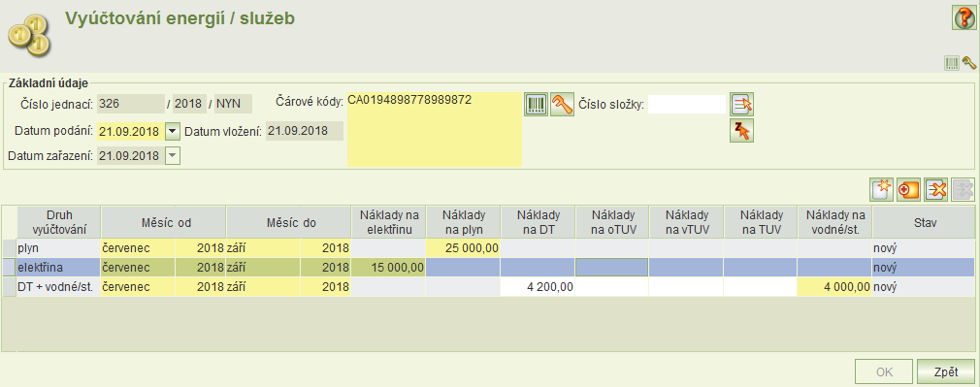Click barcode scan button beside Čárové kódy
This screenshot has height=387, width=980.
537,104
